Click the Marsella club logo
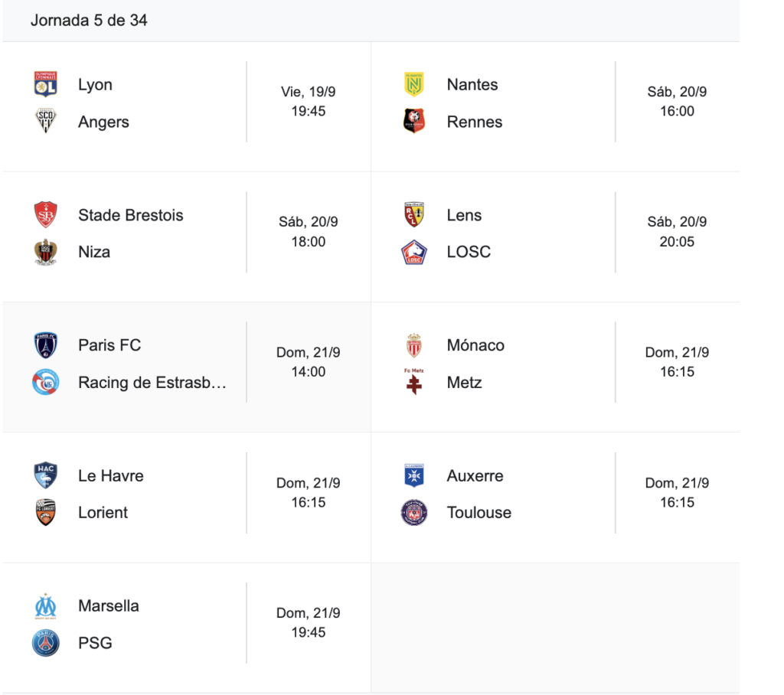Viewport: 784px width, 695px height. 46,605
